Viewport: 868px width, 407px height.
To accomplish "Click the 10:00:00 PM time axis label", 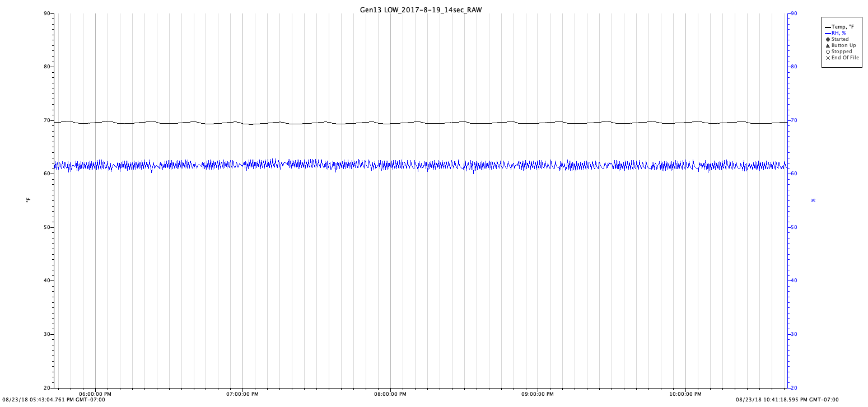I will [x=685, y=394].
